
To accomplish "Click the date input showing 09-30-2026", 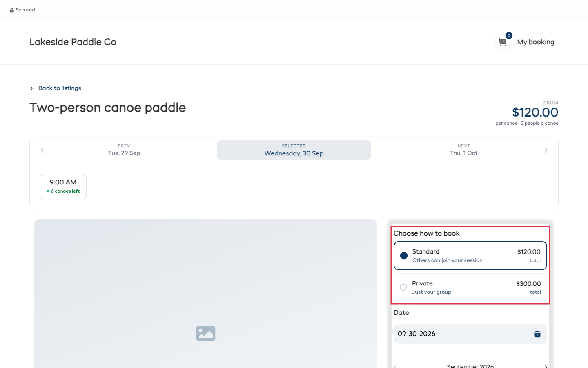I will point(470,334).
